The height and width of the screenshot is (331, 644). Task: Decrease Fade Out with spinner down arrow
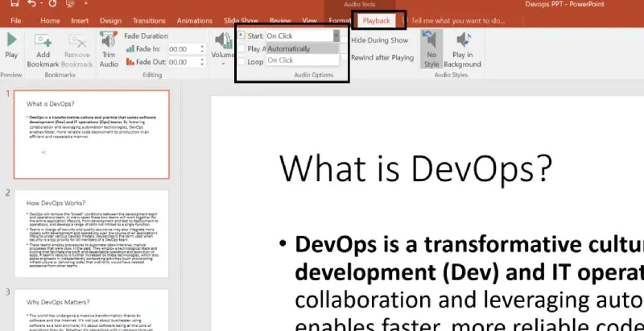pos(202,65)
